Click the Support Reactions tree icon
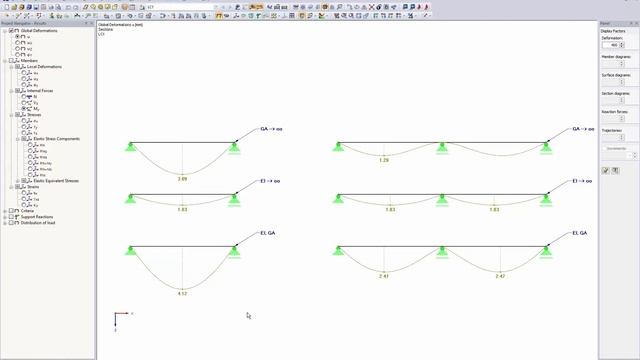 coord(17,217)
